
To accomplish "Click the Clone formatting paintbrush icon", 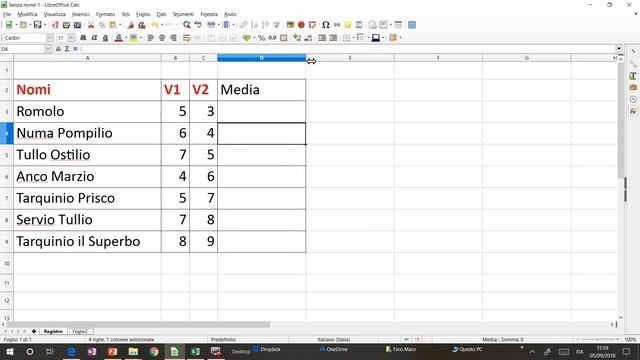I will click(x=131, y=25).
